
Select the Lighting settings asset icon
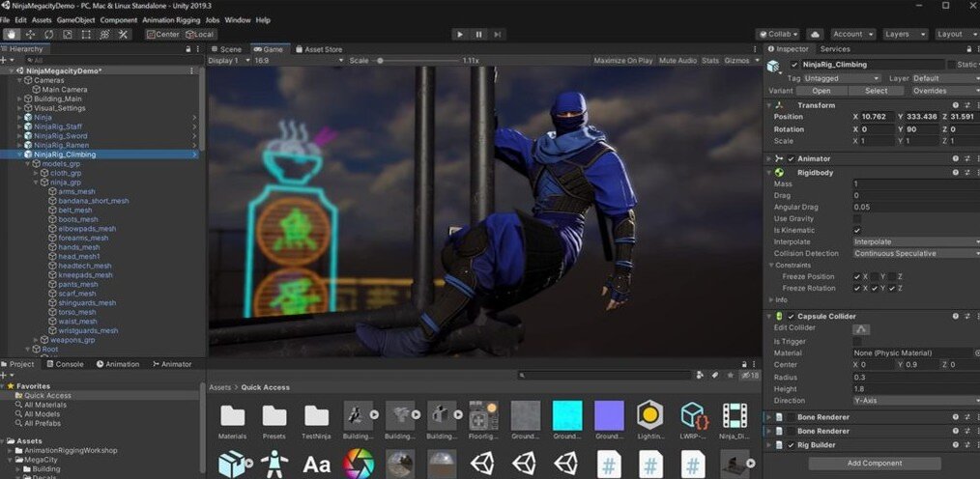[650, 414]
